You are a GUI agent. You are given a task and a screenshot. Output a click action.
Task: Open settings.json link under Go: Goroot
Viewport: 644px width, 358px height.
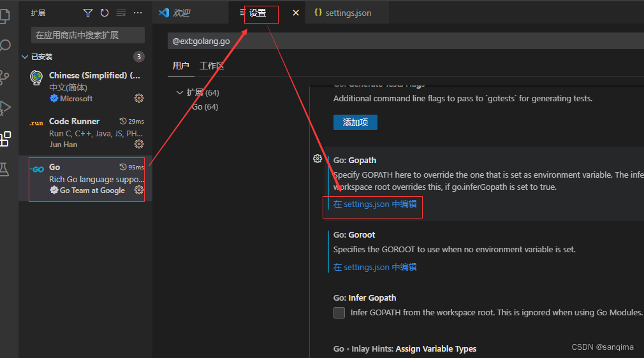click(375, 268)
